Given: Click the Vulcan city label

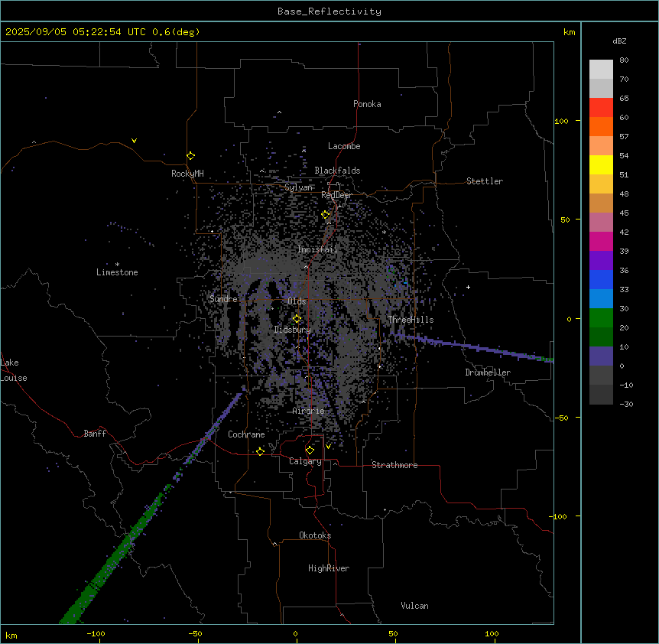Looking at the screenshot, I should [x=414, y=606].
